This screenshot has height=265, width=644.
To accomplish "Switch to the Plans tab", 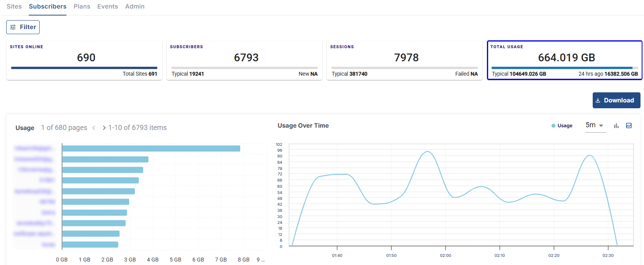I will click(x=82, y=7).
